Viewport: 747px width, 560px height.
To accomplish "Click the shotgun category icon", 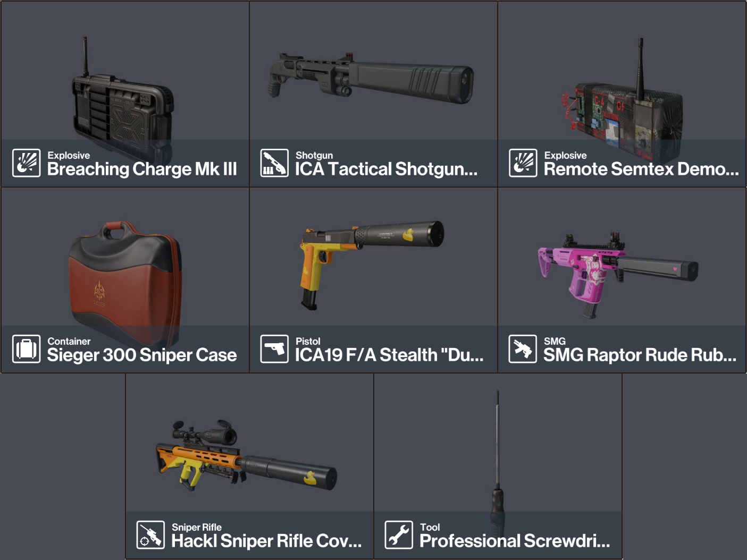I will (x=274, y=163).
